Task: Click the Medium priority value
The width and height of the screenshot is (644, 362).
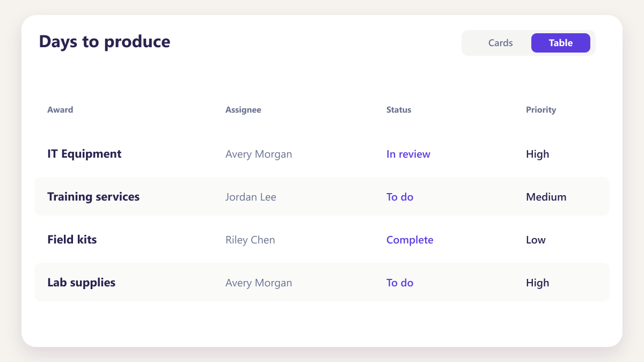Action: pos(546,197)
